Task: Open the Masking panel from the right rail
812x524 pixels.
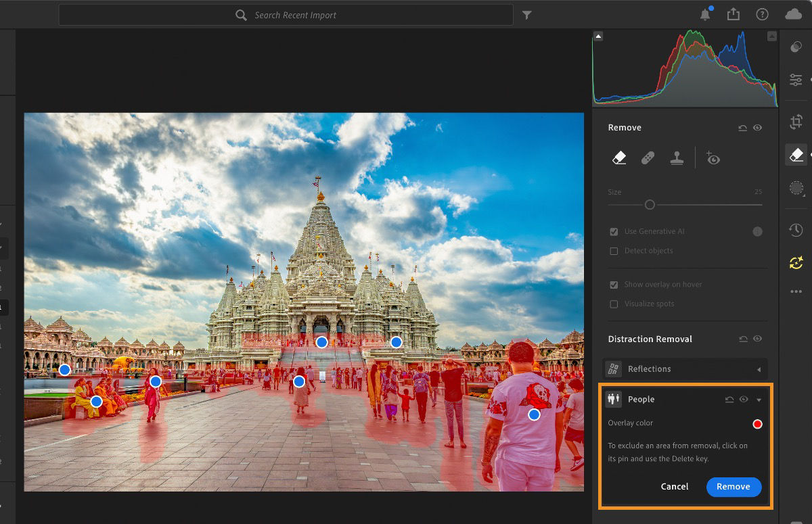Action: point(796,188)
